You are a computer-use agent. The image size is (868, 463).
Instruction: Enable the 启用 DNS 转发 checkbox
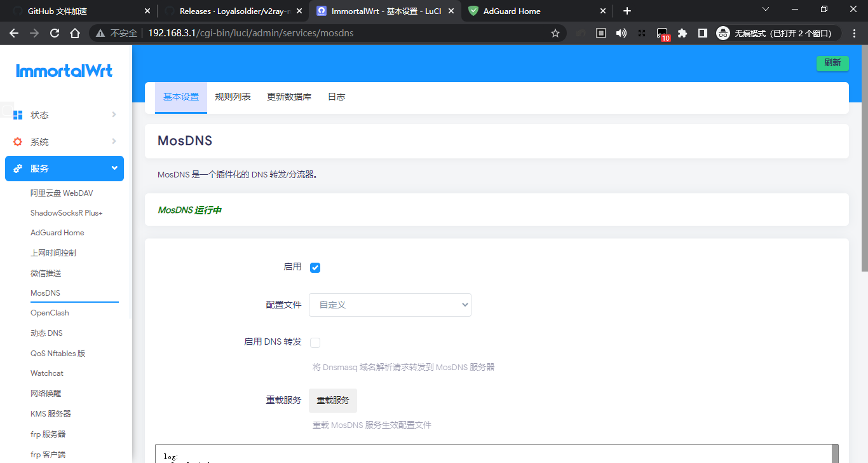(315, 342)
